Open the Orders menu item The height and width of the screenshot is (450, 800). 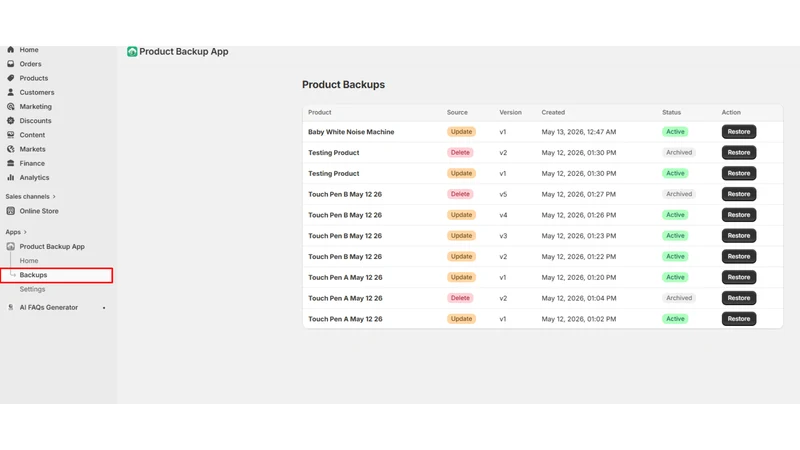click(x=31, y=64)
